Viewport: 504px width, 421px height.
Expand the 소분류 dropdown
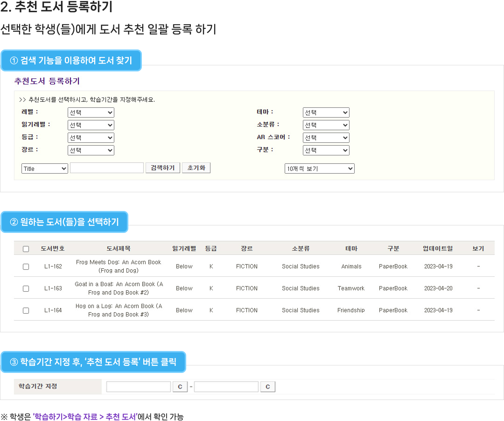[x=326, y=125]
